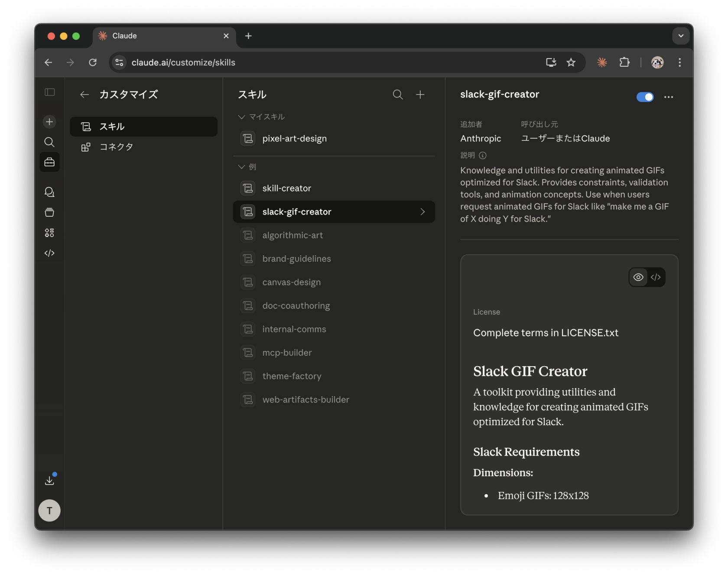
Task: Disable the slack-gif-creator skill toggle
Action: 645,97
